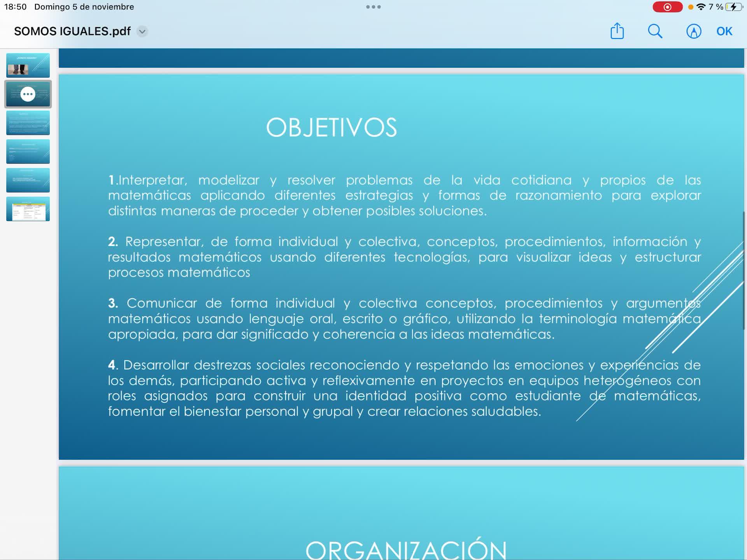747x560 pixels.
Task: Select the fifth page thumbnail
Action: tap(28, 180)
